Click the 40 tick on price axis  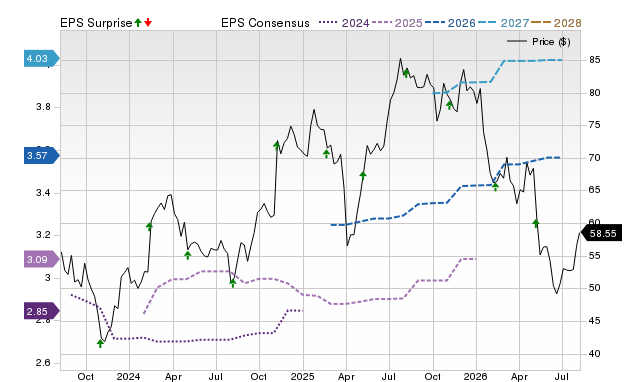pos(595,354)
